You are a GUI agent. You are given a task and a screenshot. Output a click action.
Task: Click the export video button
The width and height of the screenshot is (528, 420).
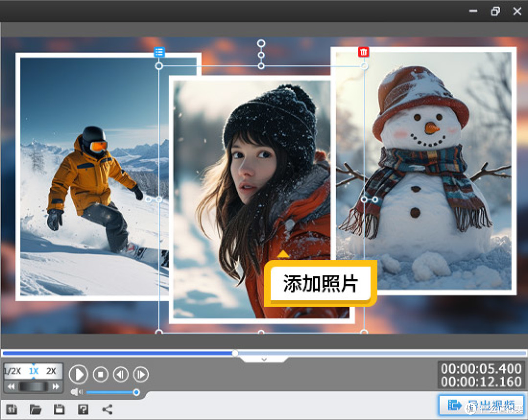tap(482, 405)
